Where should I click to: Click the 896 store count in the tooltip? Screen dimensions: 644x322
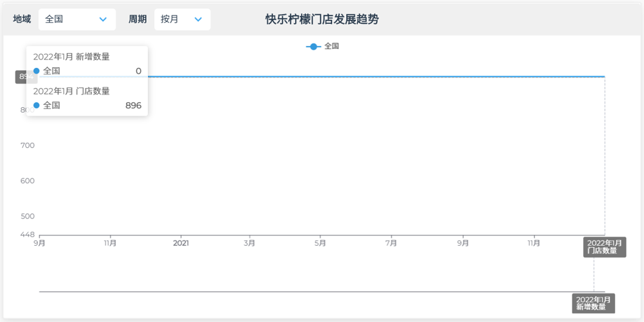tap(133, 105)
